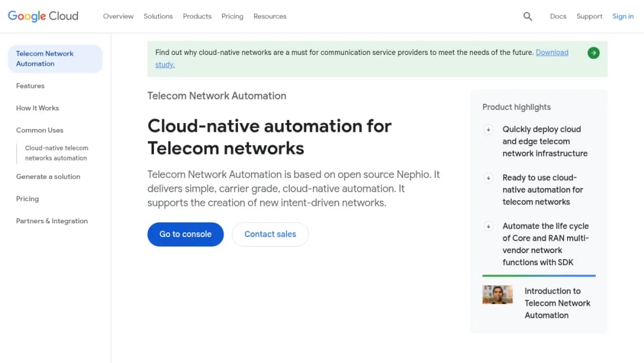Open the search magnifier icon
Viewport: 644px width, 363px height.
point(528,17)
